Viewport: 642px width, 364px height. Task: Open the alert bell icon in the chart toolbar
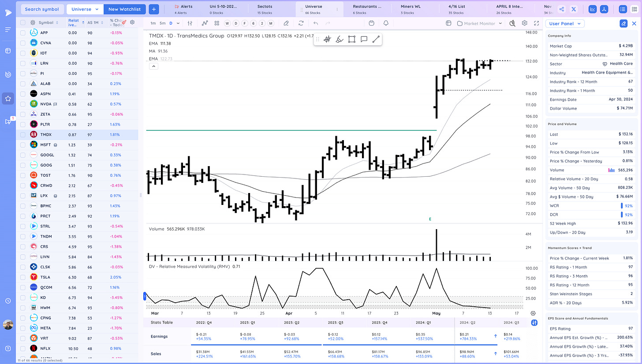386,23
